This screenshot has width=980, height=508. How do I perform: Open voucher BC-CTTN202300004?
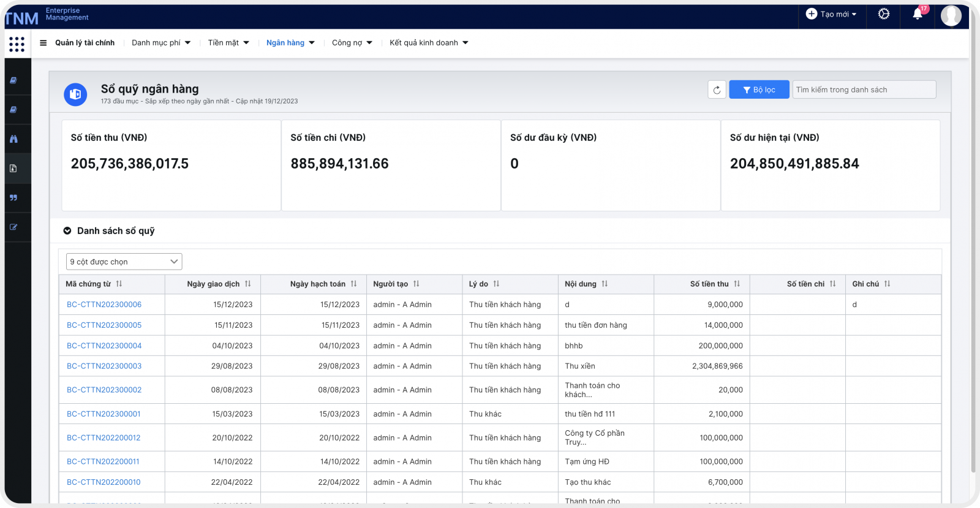[104, 346]
